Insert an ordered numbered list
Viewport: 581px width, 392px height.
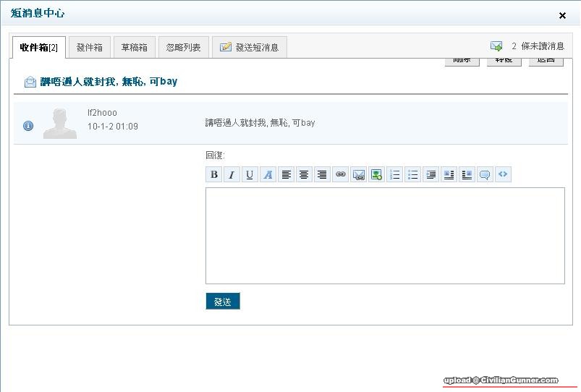(x=394, y=174)
